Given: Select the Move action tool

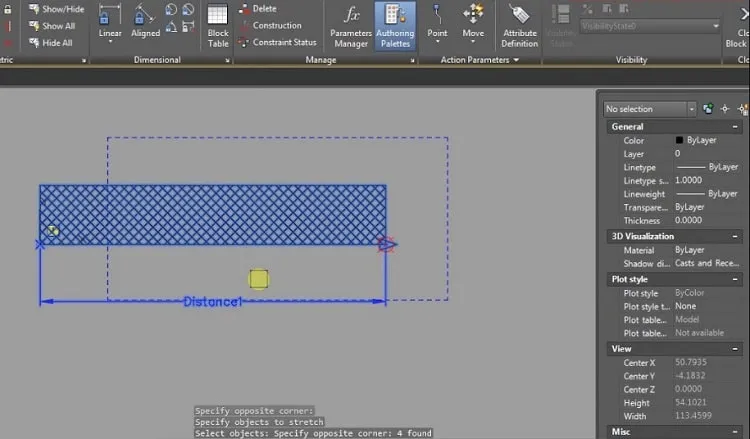Looking at the screenshot, I should point(473,23).
